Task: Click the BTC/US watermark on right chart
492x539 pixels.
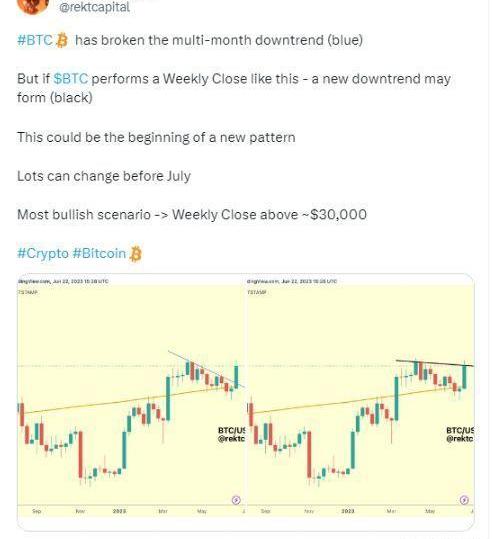Action: pos(460,434)
